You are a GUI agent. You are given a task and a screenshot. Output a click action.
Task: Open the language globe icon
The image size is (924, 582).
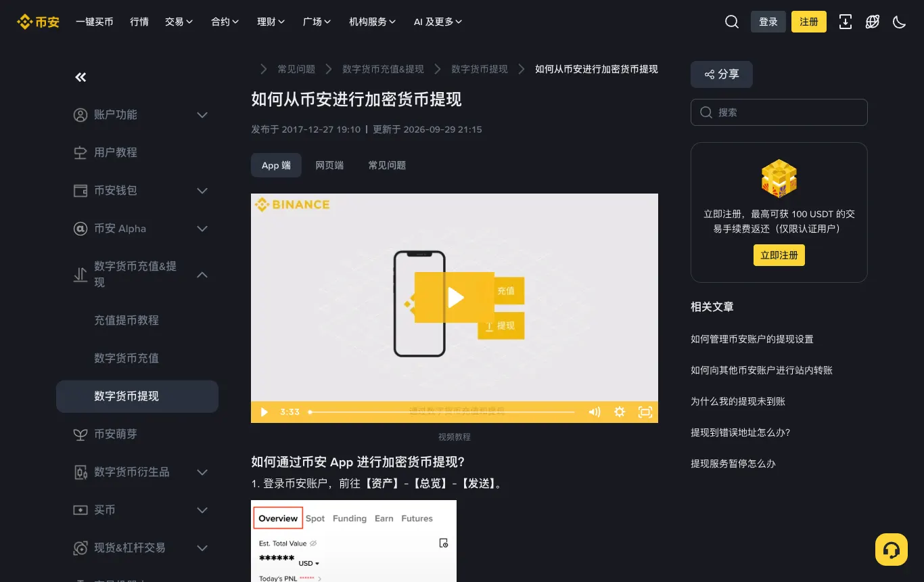point(873,22)
